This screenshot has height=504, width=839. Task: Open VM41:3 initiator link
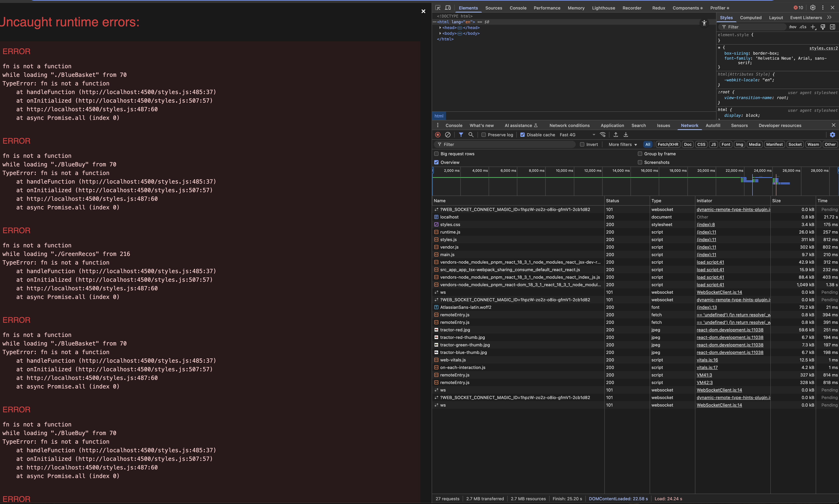(x=704, y=375)
